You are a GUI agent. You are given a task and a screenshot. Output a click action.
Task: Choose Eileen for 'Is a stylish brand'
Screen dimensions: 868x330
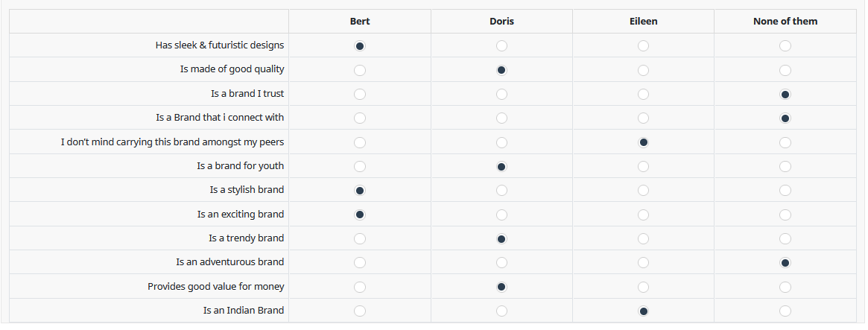click(x=643, y=191)
